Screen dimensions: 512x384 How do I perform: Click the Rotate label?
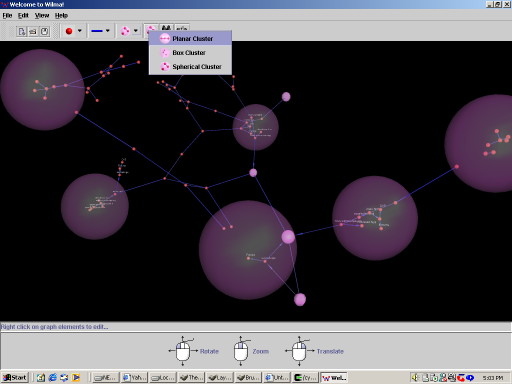tap(209, 351)
